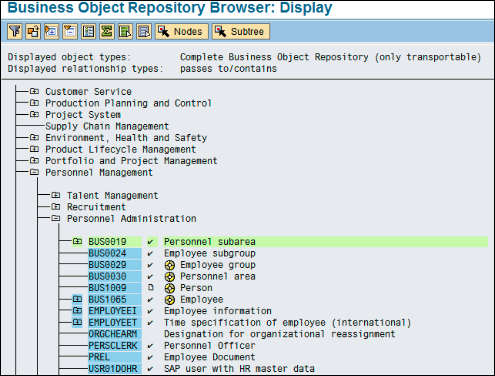Click the checkmark status for PREL
This screenshot has height=376, width=495.
point(150,358)
